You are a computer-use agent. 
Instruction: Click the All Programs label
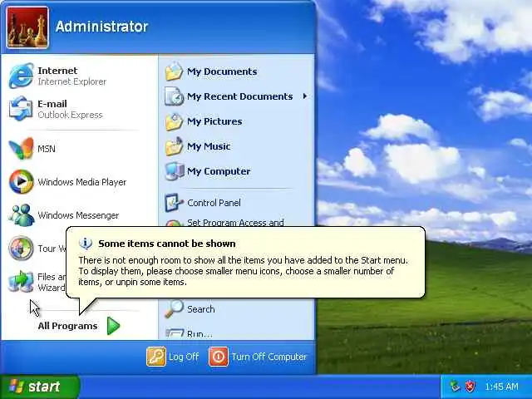(67, 326)
